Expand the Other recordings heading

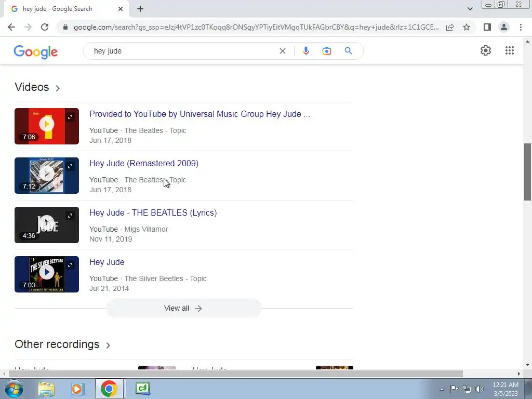[x=62, y=344]
